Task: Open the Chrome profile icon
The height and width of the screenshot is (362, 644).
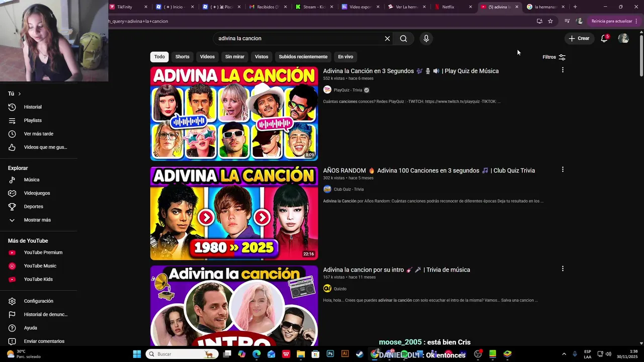Action: coord(580,21)
